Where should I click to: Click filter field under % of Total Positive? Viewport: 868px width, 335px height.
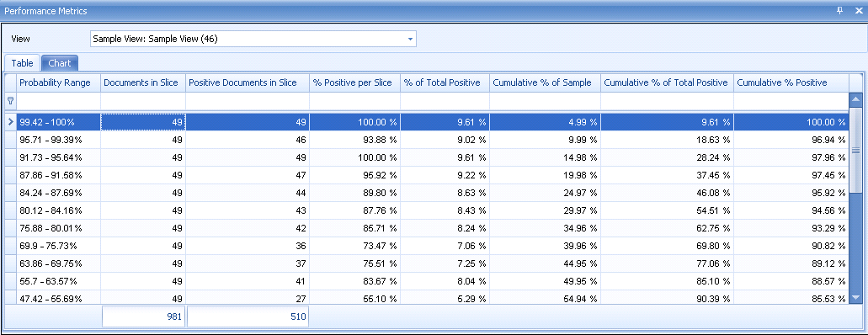point(445,101)
